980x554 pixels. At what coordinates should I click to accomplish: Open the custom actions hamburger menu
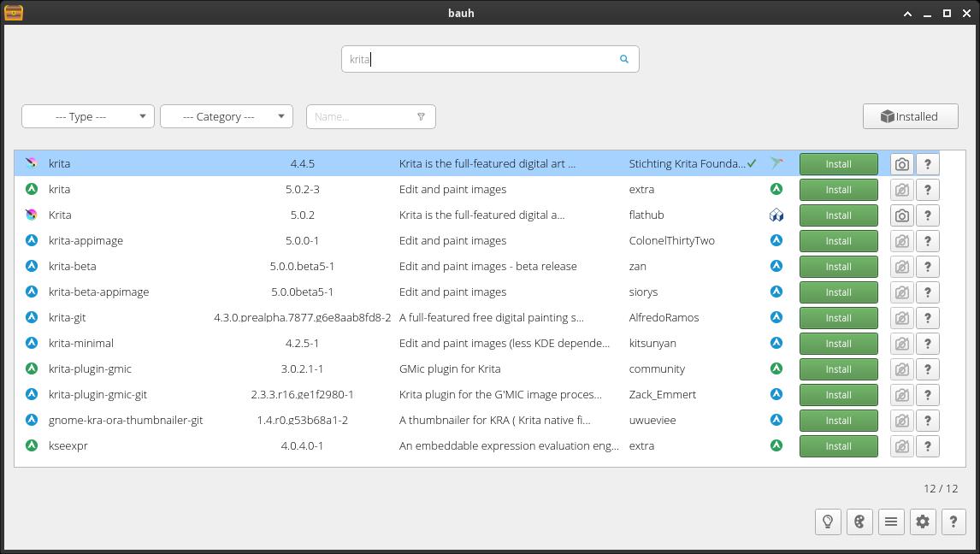[x=891, y=522]
